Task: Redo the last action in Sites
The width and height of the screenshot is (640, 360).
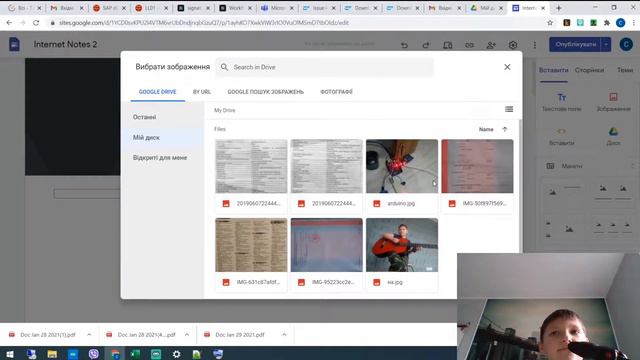Action: (x=426, y=45)
